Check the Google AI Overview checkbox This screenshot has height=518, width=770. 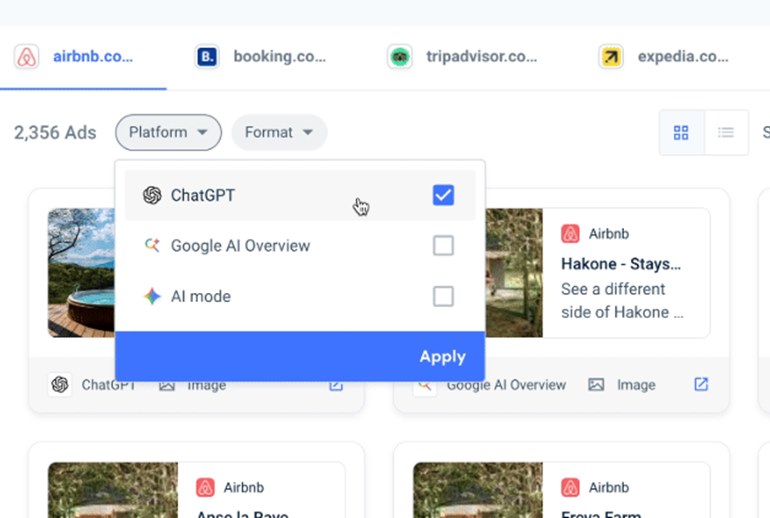443,245
